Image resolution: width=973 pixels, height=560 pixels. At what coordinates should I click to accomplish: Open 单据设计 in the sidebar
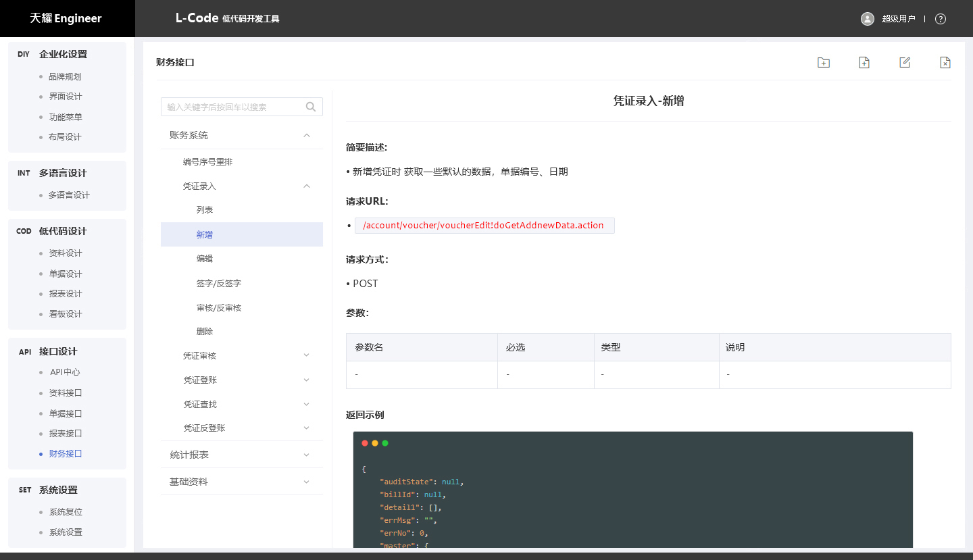click(66, 274)
